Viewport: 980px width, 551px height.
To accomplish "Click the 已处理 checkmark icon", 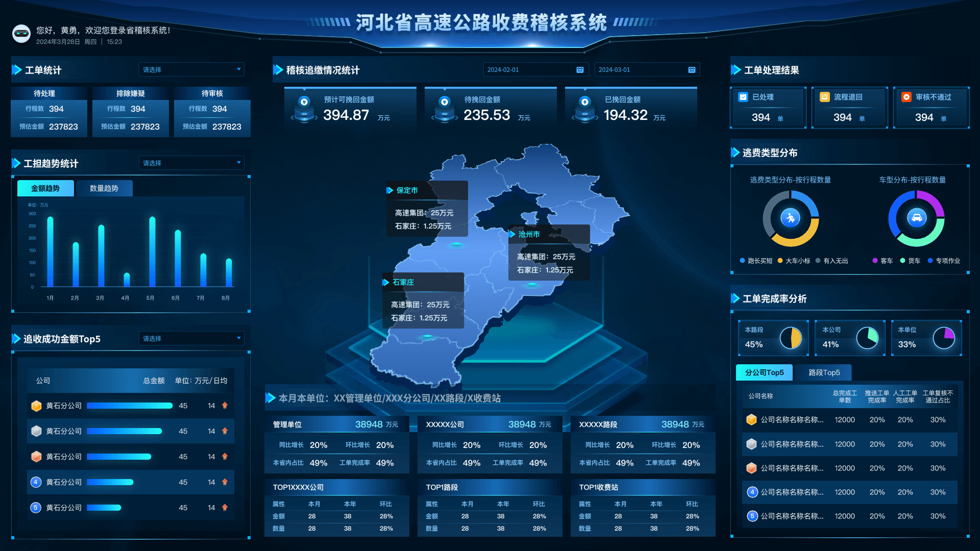I will (743, 97).
